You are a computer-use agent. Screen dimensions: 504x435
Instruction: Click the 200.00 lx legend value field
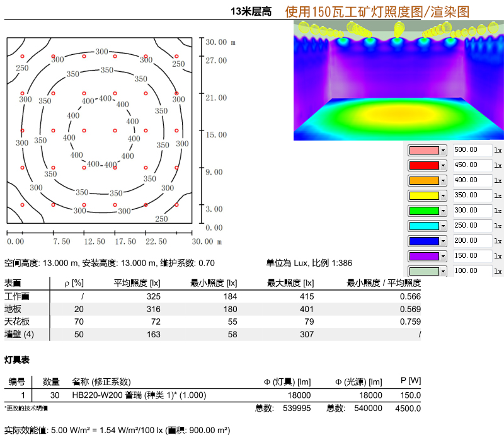pos(472,241)
